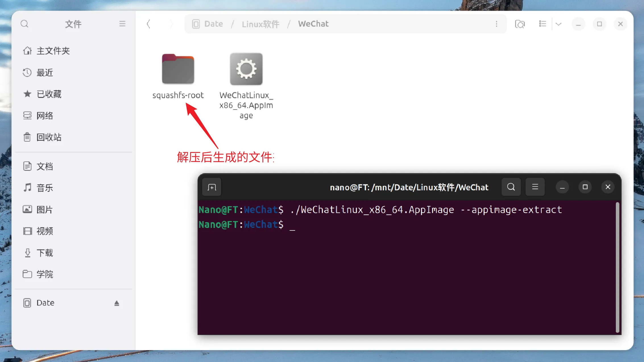This screenshot has height=362, width=644.
Task: Open the Trash (回收站)
Action: coord(73,137)
